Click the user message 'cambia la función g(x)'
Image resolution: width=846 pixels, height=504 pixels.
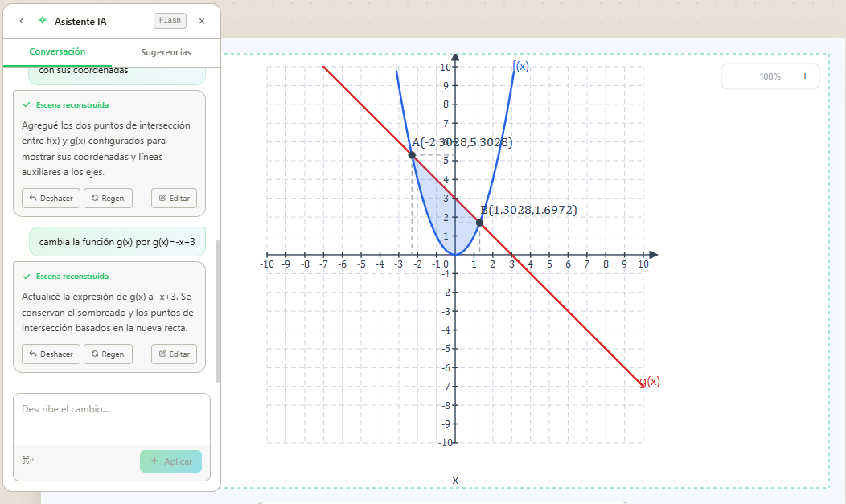point(117,242)
